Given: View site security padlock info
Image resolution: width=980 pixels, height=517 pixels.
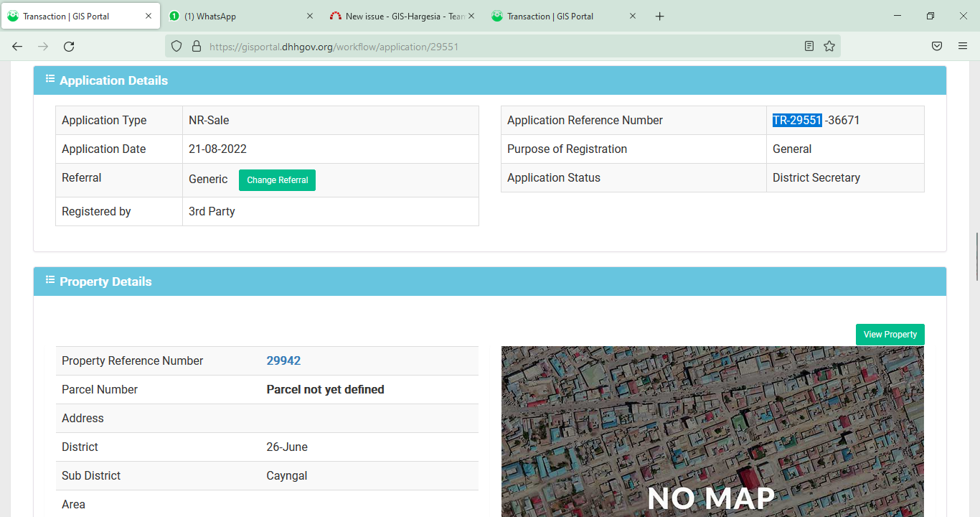Looking at the screenshot, I should point(196,46).
